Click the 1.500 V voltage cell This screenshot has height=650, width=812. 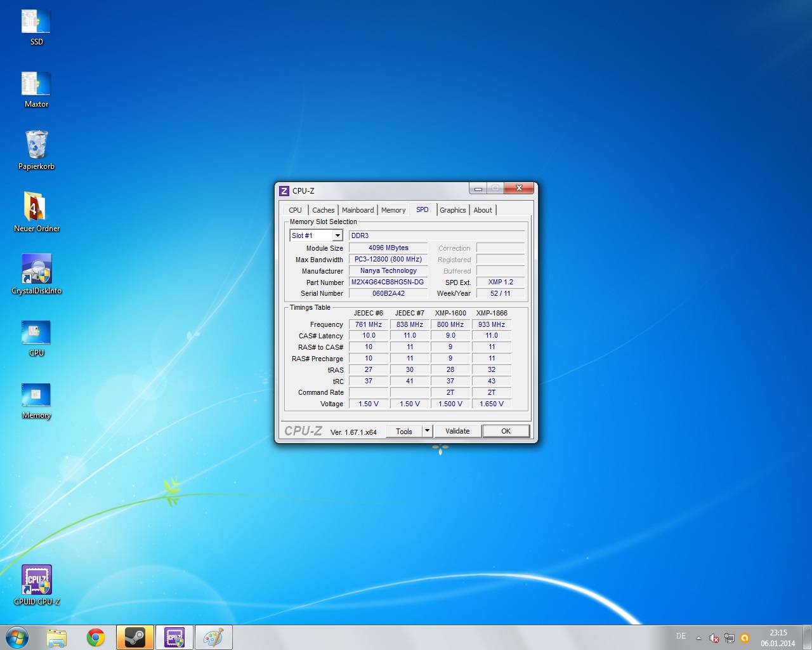[x=450, y=404]
